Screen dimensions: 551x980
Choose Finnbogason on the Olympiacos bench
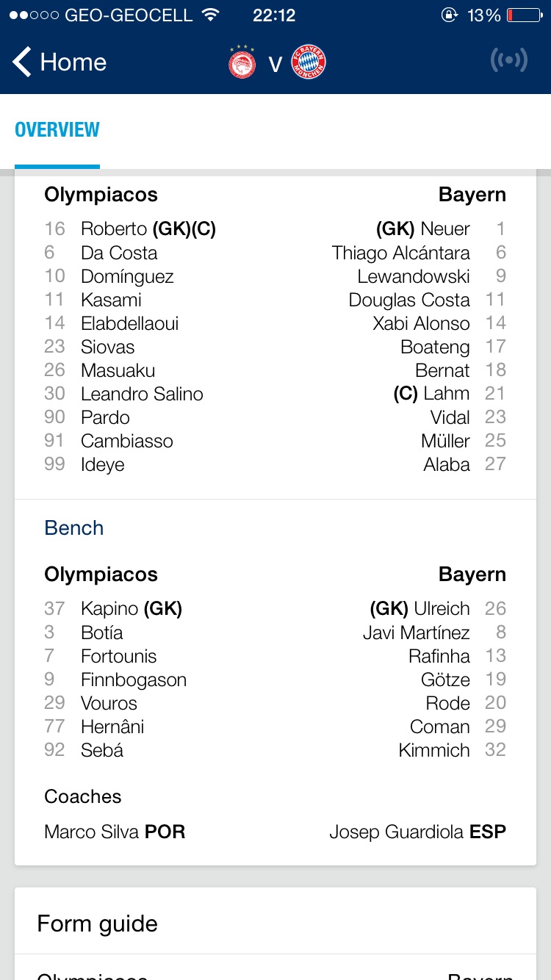point(134,680)
